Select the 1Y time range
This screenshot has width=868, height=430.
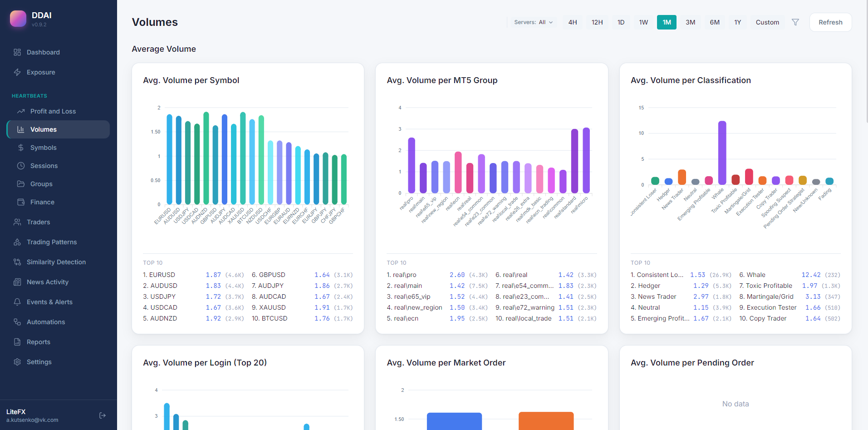coord(738,22)
